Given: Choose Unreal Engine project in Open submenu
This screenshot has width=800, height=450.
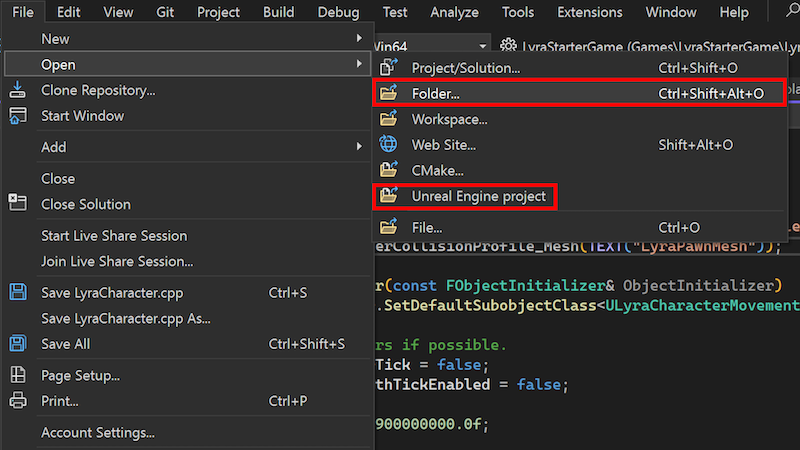Looking at the screenshot, I should (x=581, y=196).
